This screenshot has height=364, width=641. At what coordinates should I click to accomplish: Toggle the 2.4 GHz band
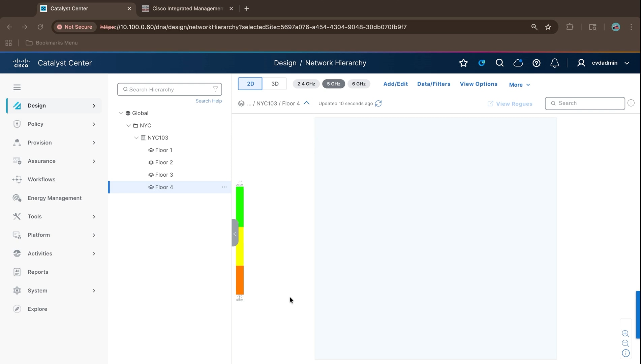pyautogui.click(x=306, y=84)
